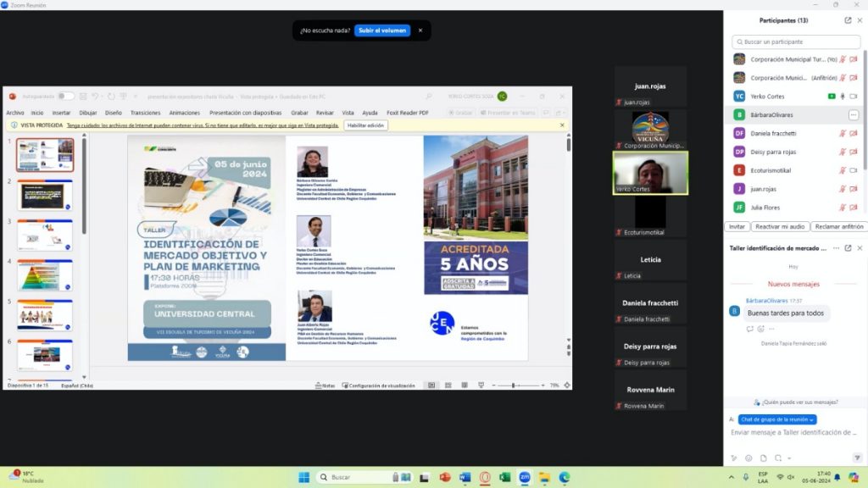Screen dimensions: 868x488
Task: Open Word from the taskbar
Action: (x=465, y=478)
